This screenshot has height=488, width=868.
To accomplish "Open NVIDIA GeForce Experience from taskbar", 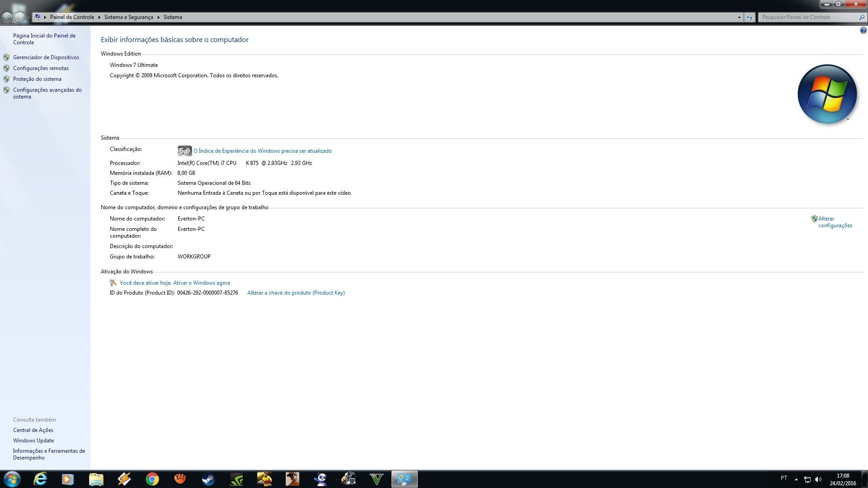I will click(236, 479).
